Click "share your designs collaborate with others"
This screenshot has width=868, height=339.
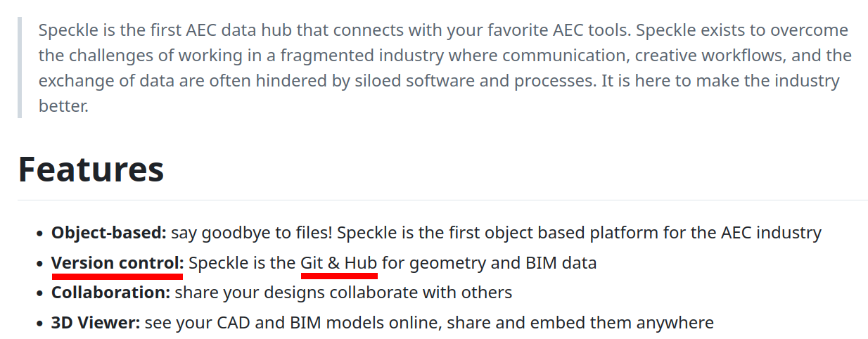(x=343, y=292)
